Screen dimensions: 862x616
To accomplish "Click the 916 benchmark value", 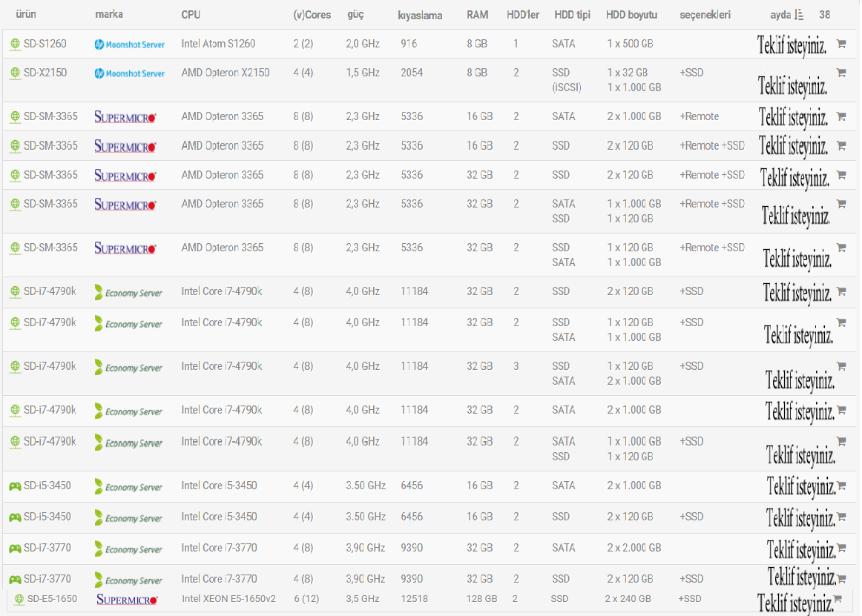I will click(409, 44).
